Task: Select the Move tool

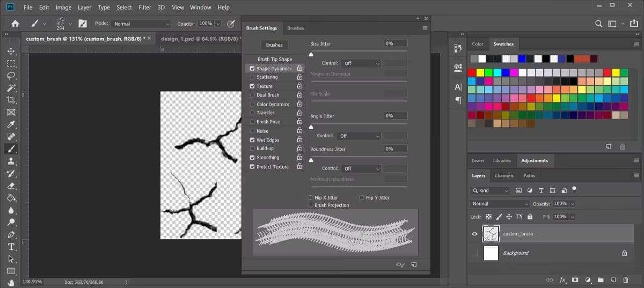Action: click(11, 51)
